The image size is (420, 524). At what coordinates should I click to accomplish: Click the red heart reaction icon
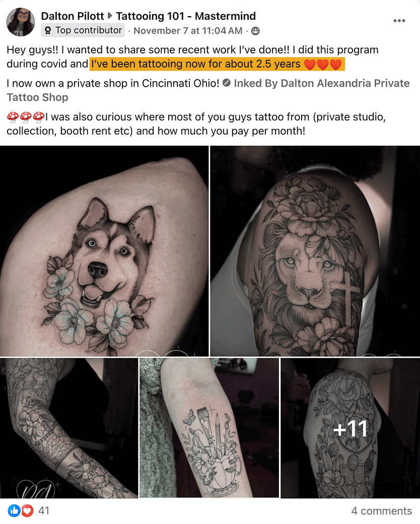(x=28, y=510)
